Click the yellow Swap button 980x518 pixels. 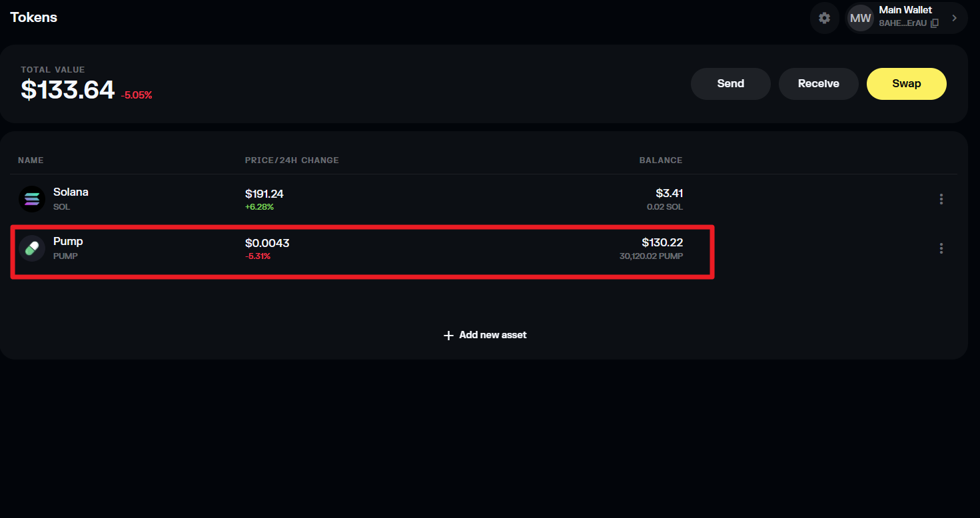click(x=906, y=84)
